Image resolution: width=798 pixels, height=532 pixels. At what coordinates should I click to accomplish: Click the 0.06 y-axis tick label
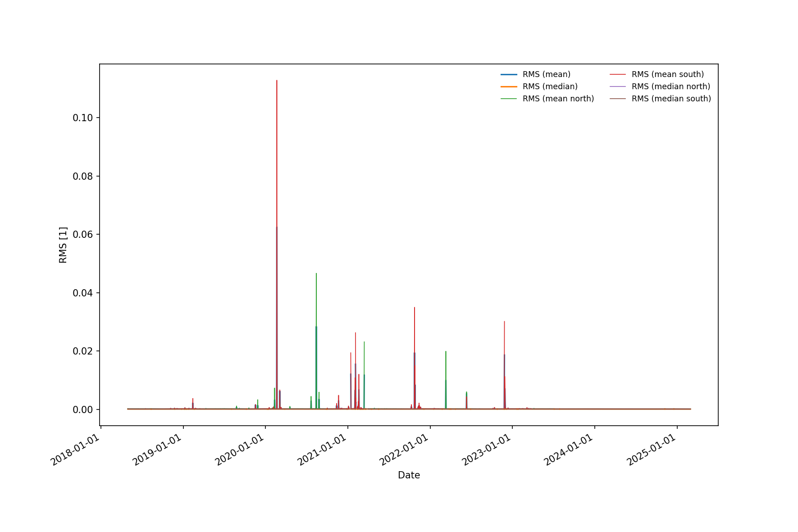83,235
